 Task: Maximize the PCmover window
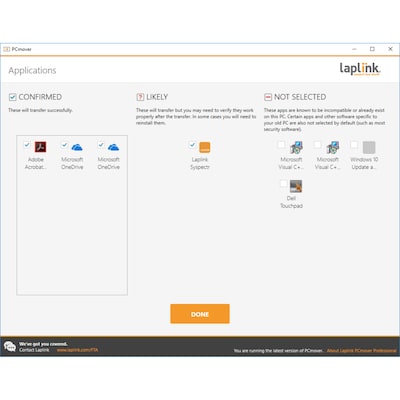pyautogui.click(x=372, y=49)
